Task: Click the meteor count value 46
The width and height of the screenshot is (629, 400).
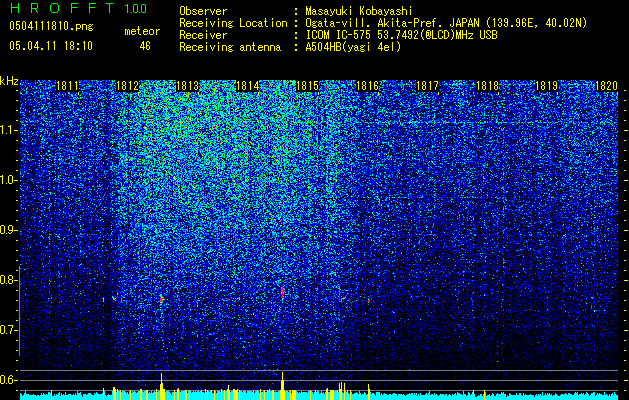Action: click(x=145, y=46)
